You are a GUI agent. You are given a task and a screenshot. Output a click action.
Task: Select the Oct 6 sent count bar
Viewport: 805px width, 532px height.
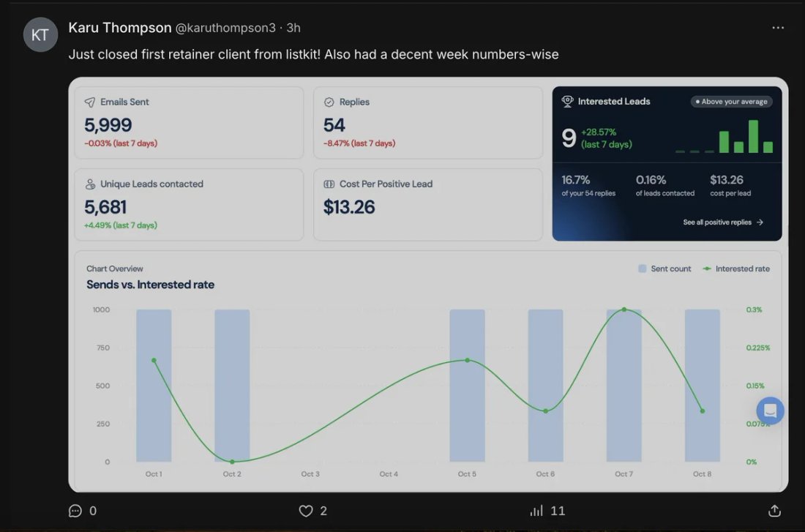pos(546,386)
